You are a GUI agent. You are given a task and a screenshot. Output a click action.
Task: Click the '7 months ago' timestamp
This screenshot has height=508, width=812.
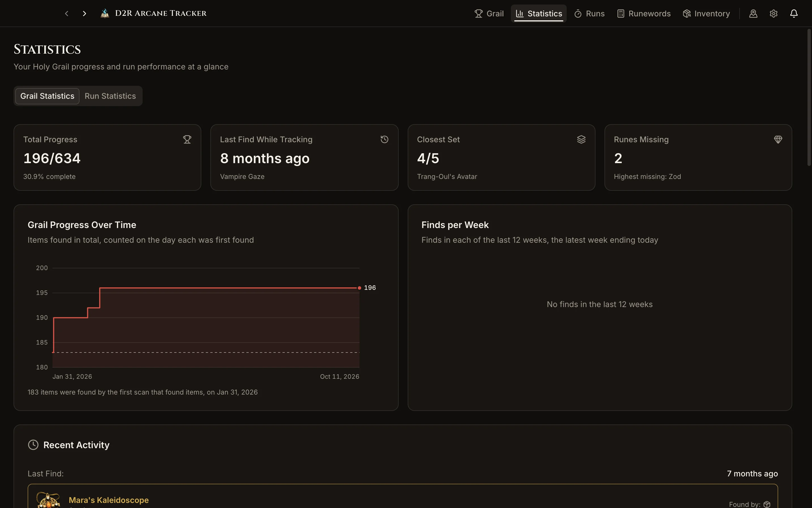[752, 474]
